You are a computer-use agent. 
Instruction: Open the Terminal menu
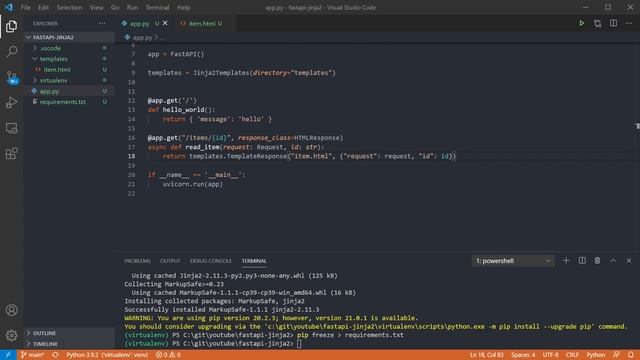point(158,7)
